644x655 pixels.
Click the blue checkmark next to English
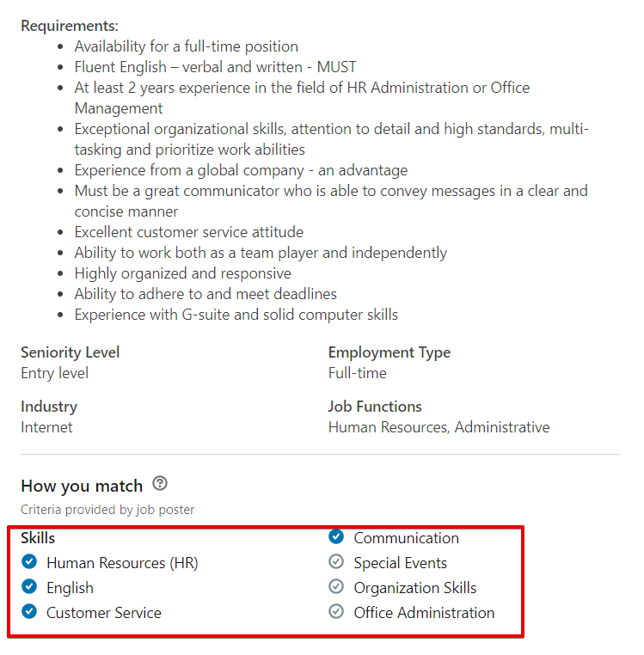point(29,586)
